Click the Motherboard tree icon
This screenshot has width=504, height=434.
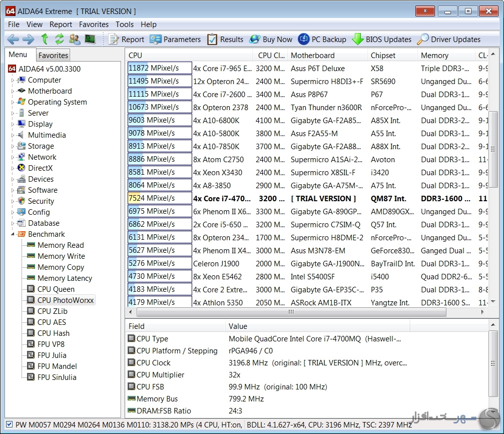(x=21, y=91)
